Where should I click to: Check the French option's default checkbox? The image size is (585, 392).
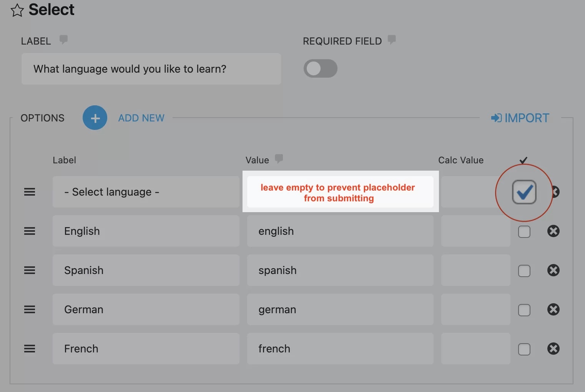(524, 349)
